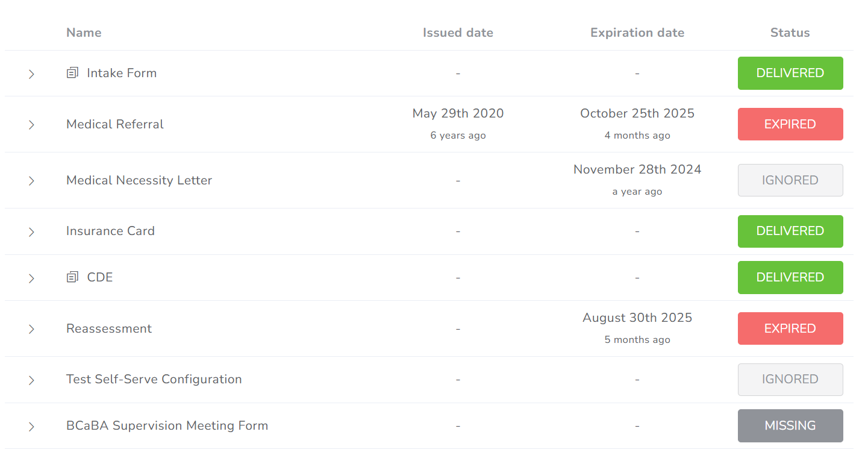Click the DELIVERED status for Insurance Card
Viewport: 868px width, 449px height.
pyautogui.click(x=790, y=231)
